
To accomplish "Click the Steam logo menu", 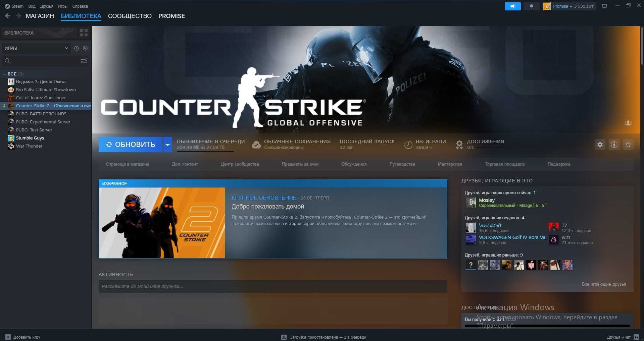I will pos(14,6).
